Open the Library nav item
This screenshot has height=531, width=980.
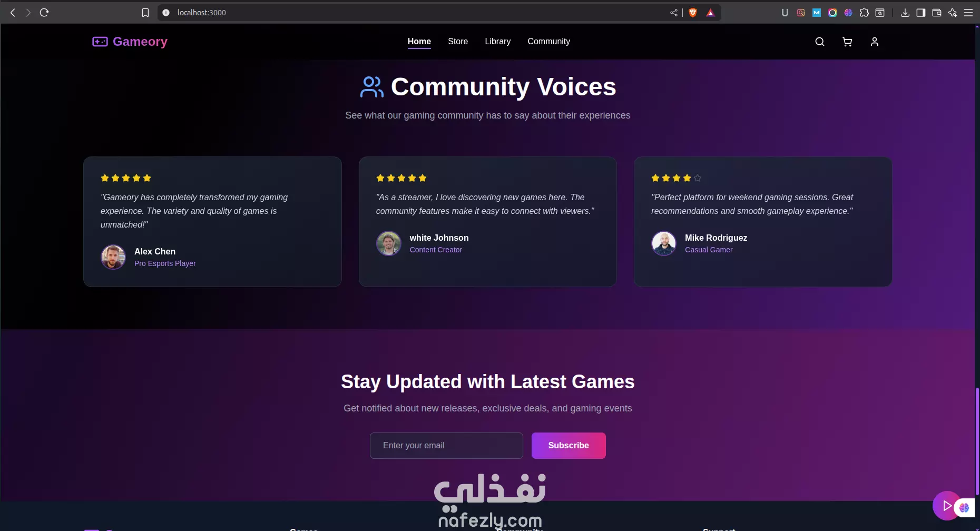497,42
